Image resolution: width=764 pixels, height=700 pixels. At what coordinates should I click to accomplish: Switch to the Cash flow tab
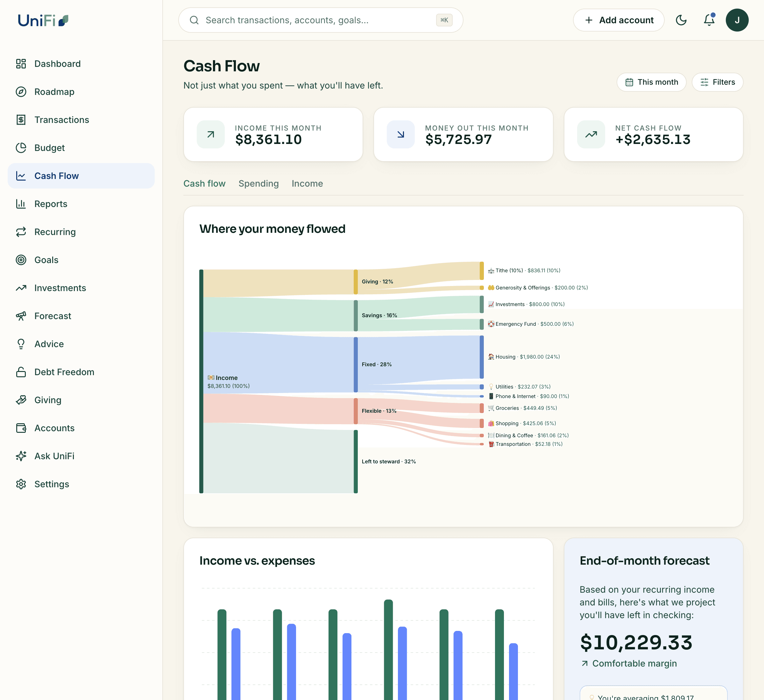pos(204,183)
